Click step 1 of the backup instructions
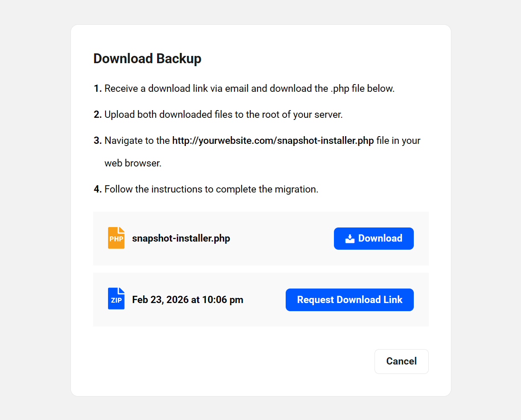This screenshot has width=521, height=420. point(244,88)
